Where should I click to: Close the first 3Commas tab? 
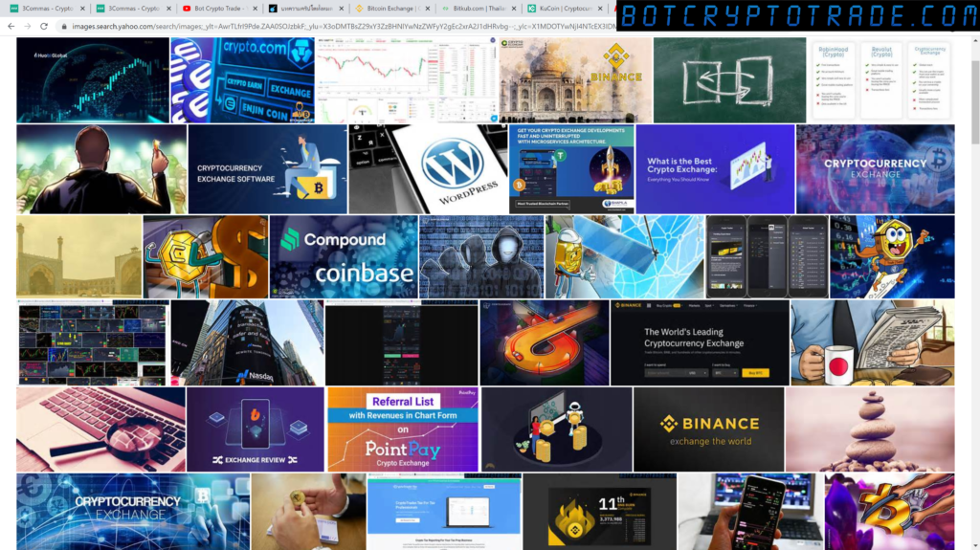pyautogui.click(x=82, y=9)
